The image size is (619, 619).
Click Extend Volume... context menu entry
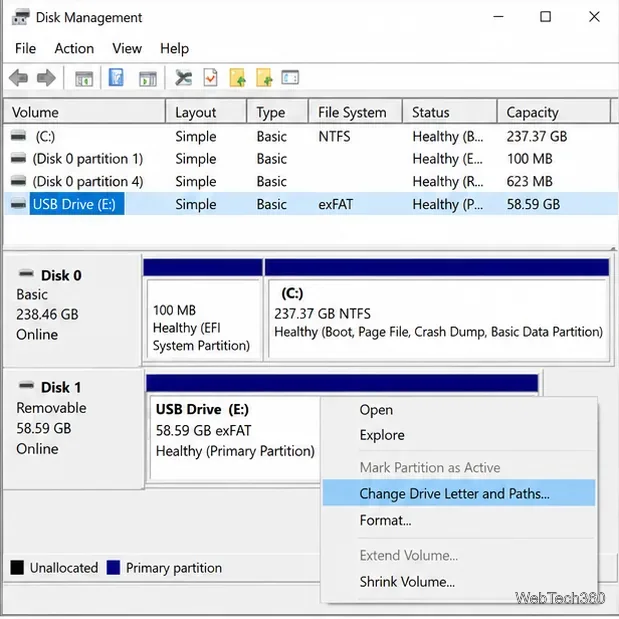pyautogui.click(x=459, y=555)
